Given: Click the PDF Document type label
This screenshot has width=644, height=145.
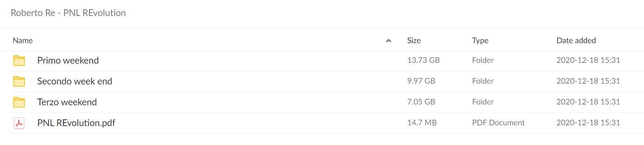Looking at the screenshot, I should click(x=498, y=123).
